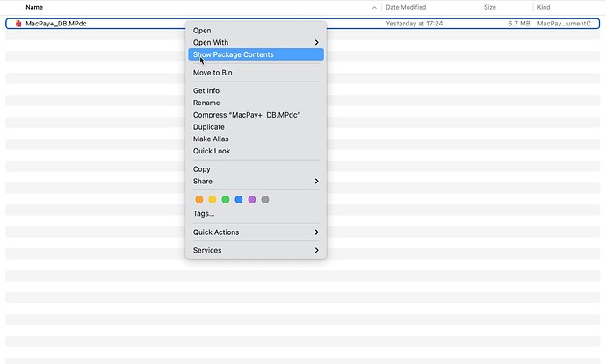This screenshot has width=606, height=364.
Task: Apply the orange color tag
Action: [x=199, y=200]
